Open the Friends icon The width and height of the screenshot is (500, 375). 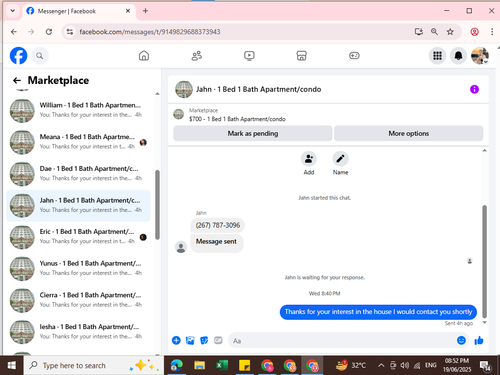[x=196, y=56]
